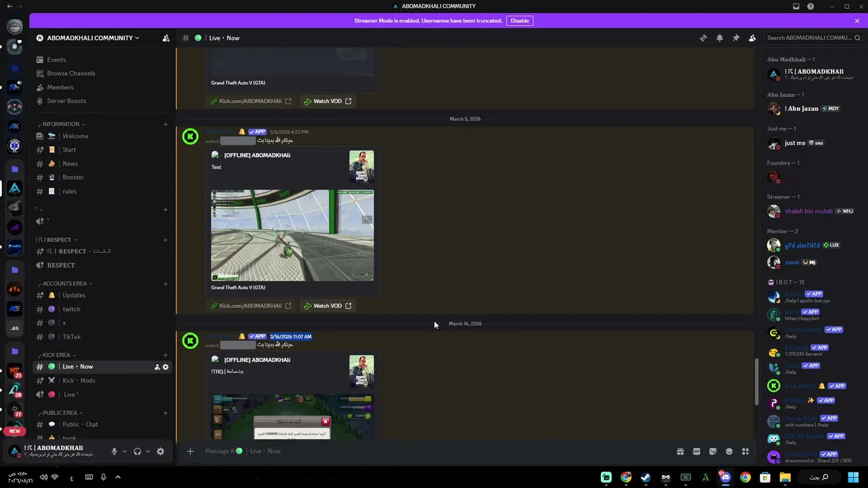This screenshot has width=868, height=488.
Task: Disable Streamer Mode
Action: tap(519, 21)
